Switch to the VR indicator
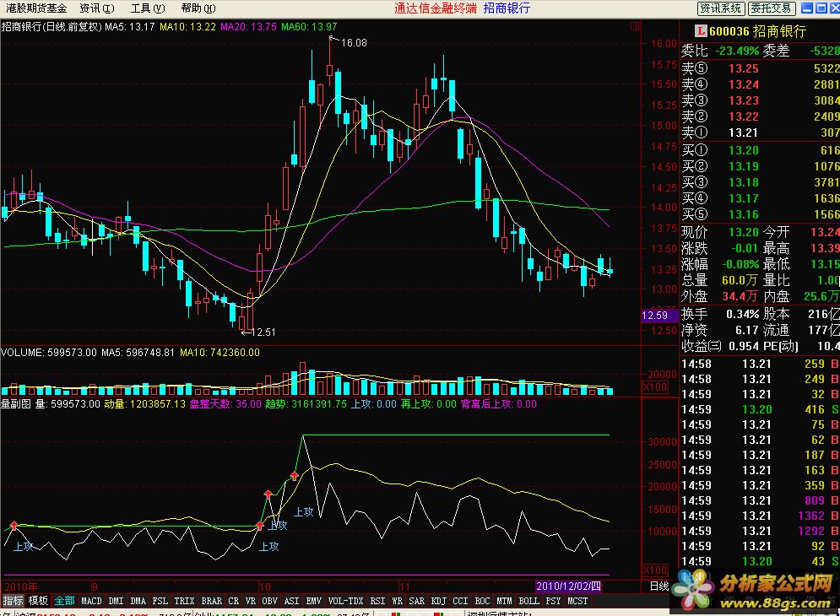The image size is (840, 616). (250, 601)
